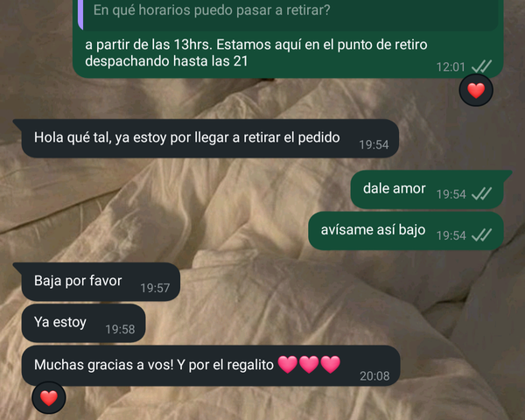This screenshot has width=525, height=420.
Task: Select the 'a partir de las 13hrs' reply bubble
Action: [x=288, y=38]
